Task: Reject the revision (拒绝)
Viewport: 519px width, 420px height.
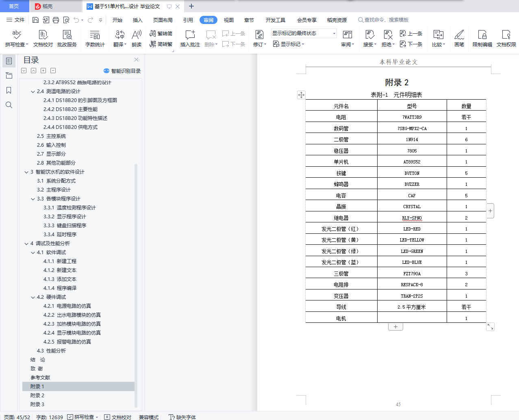Action: (x=388, y=39)
